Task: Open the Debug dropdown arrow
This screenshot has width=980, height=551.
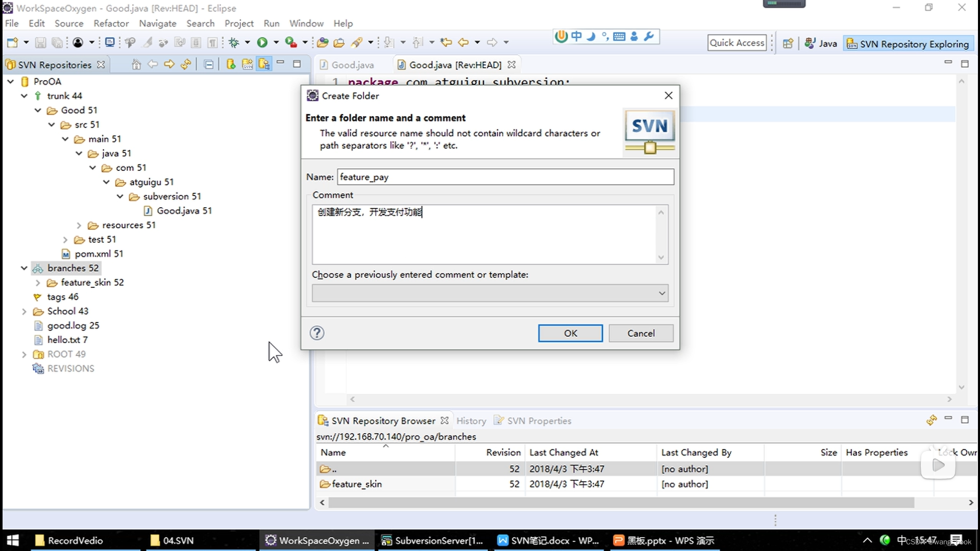Action: [x=248, y=42]
